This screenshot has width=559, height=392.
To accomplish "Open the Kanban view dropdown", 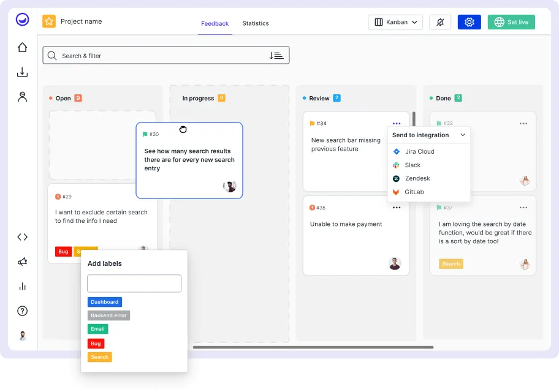I will [395, 21].
